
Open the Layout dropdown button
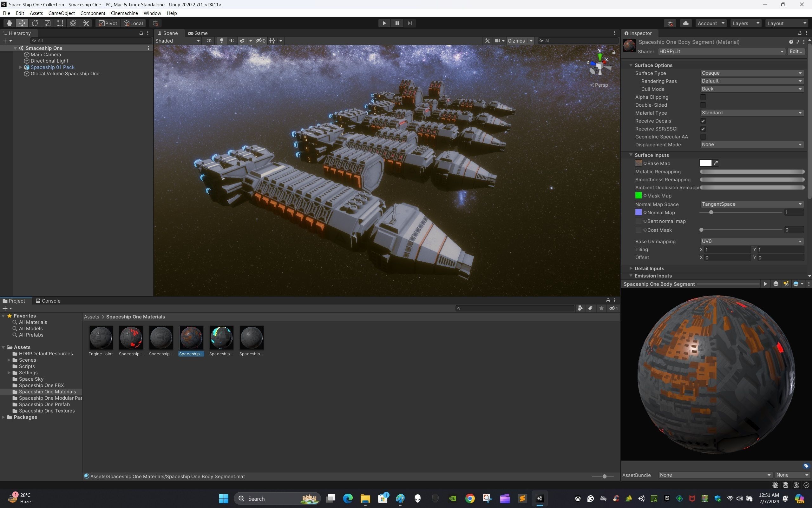click(x=787, y=23)
